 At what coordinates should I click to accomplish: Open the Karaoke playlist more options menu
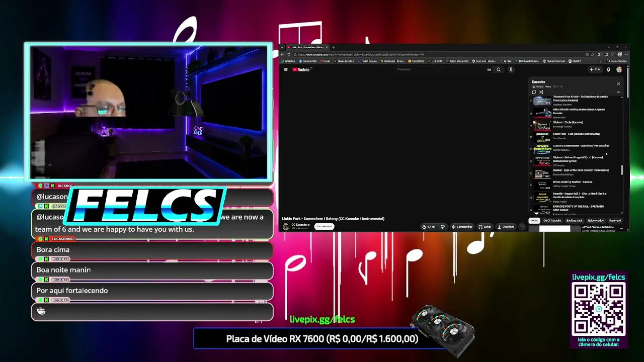pyautogui.click(x=618, y=92)
